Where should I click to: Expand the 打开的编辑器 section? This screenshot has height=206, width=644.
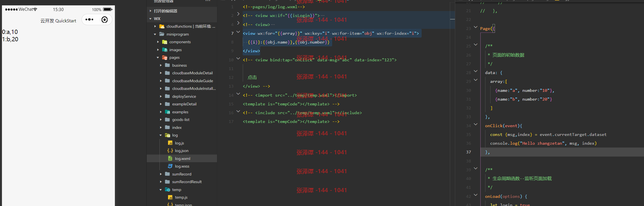click(150, 11)
